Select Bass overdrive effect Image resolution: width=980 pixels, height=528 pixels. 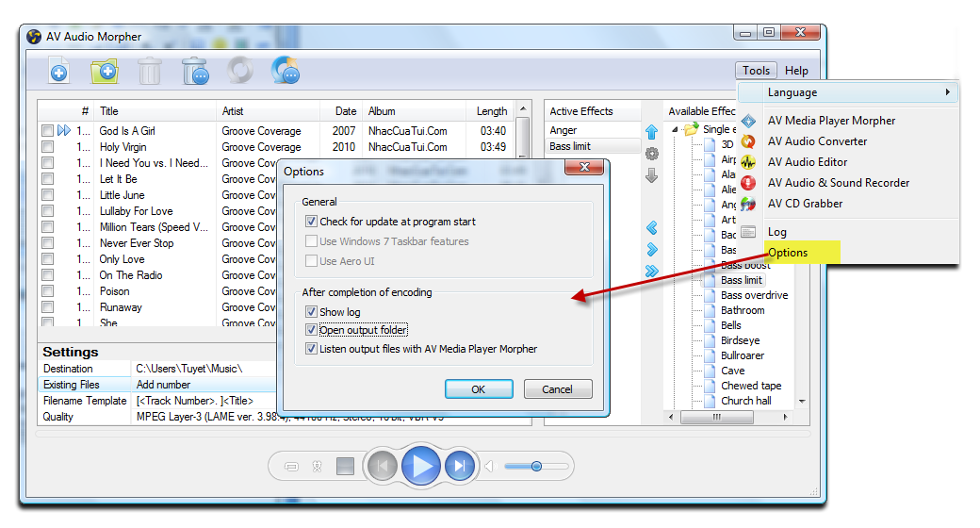point(755,295)
